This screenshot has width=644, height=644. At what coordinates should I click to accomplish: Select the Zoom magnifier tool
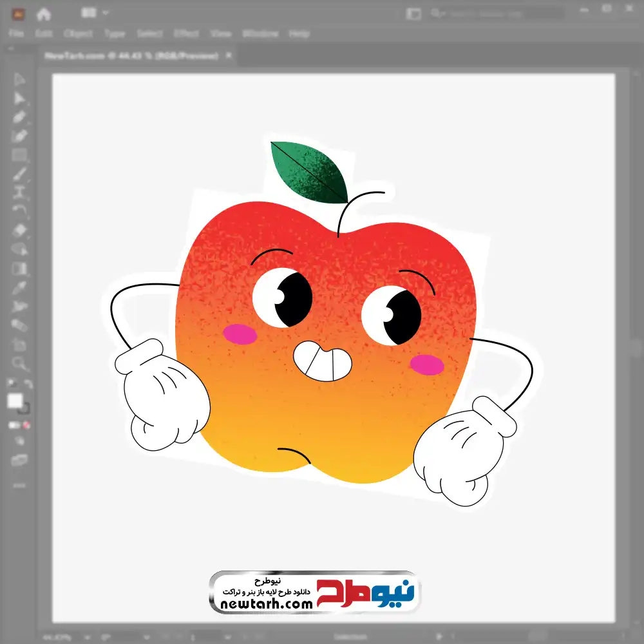(19, 364)
